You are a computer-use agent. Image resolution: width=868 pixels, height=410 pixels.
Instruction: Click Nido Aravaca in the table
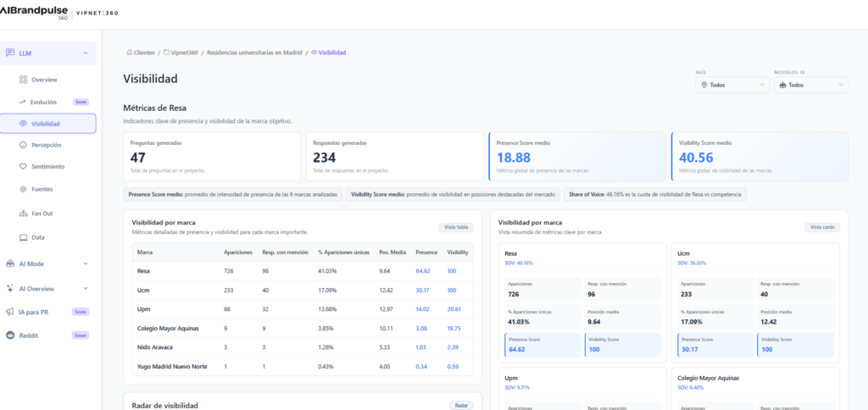click(x=154, y=347)
